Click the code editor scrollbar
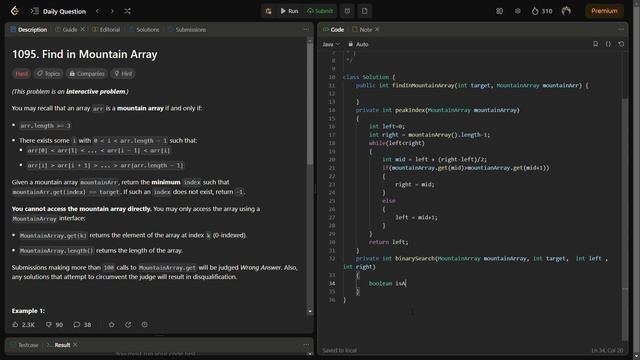 coord(625,220)
